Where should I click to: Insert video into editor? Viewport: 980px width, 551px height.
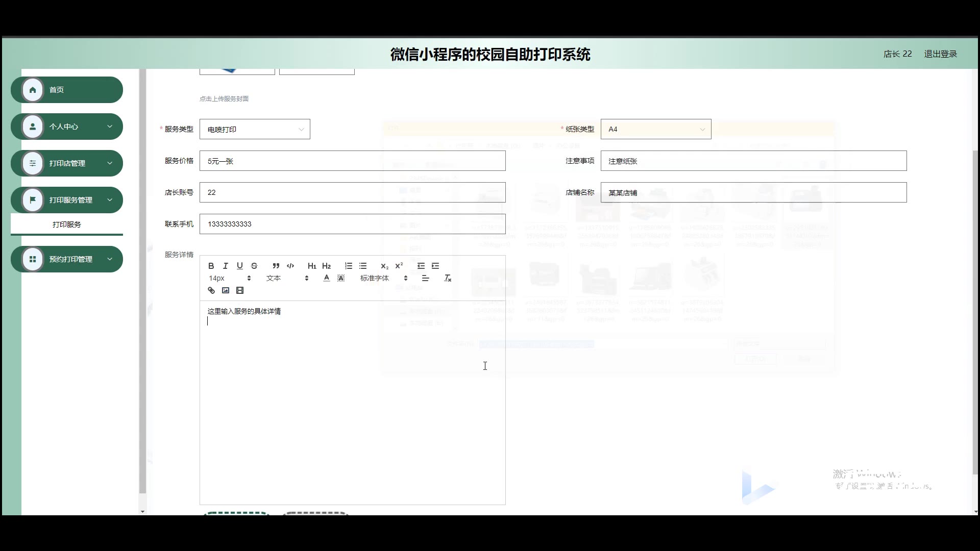pos(240,290)
